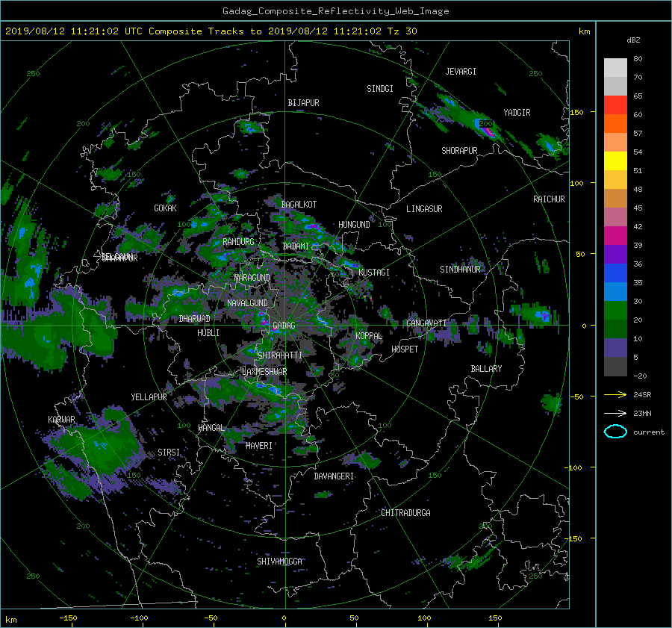Click the HOSPET city label
The image size is (672, 628).
[405, 349]
